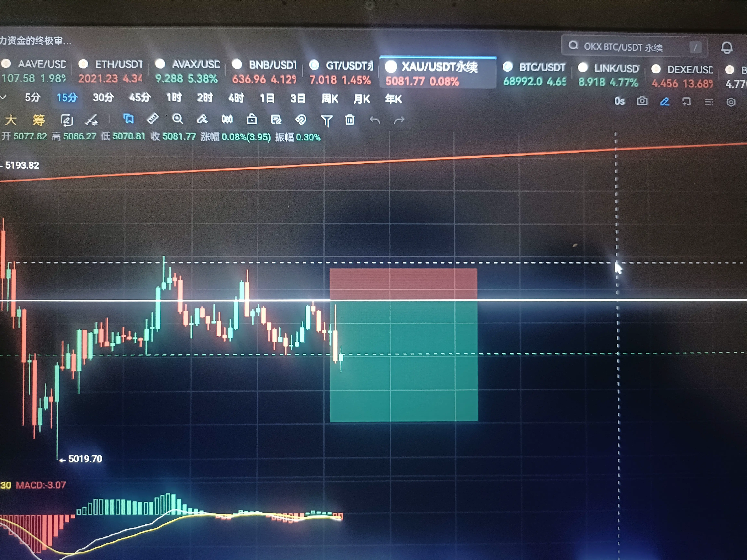The image size is (747, 560).
Task: Select the ruler measure tool
Action: [153, 119]
